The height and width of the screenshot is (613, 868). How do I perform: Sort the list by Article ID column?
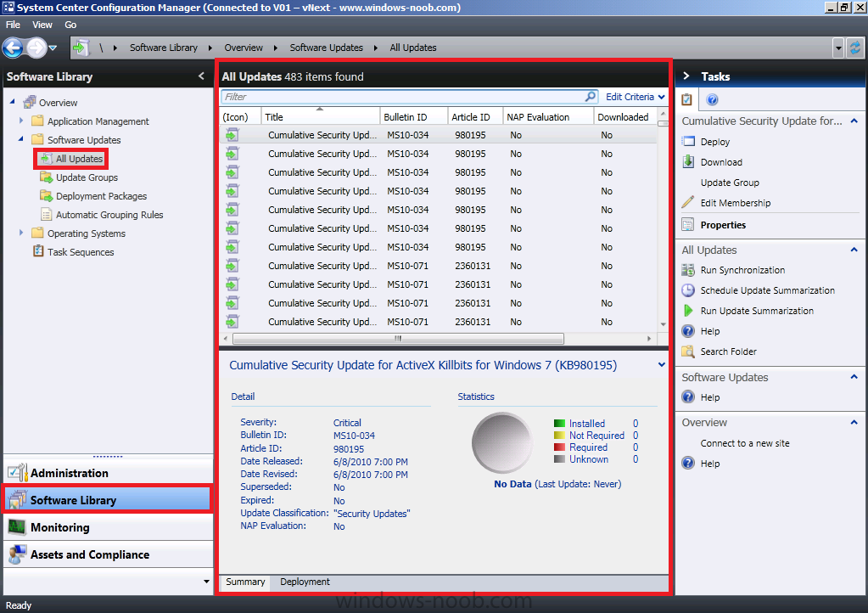(475, 117)
